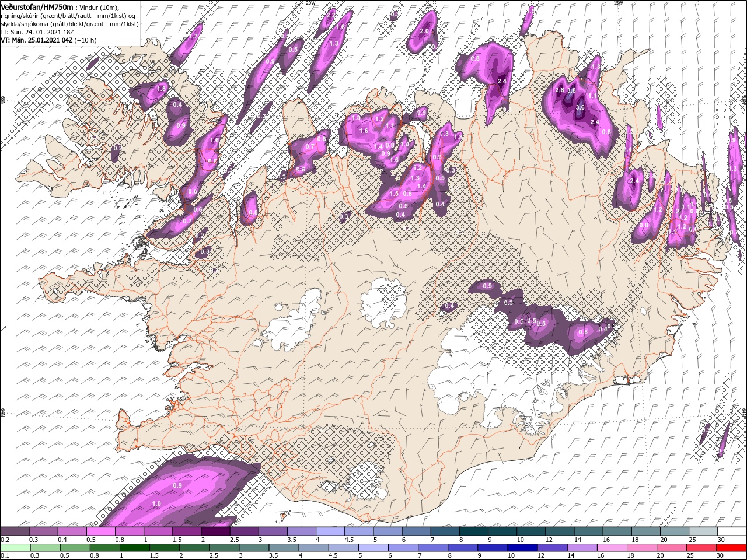Click the snow legend swatch labeled 3.5

point(302,531)
